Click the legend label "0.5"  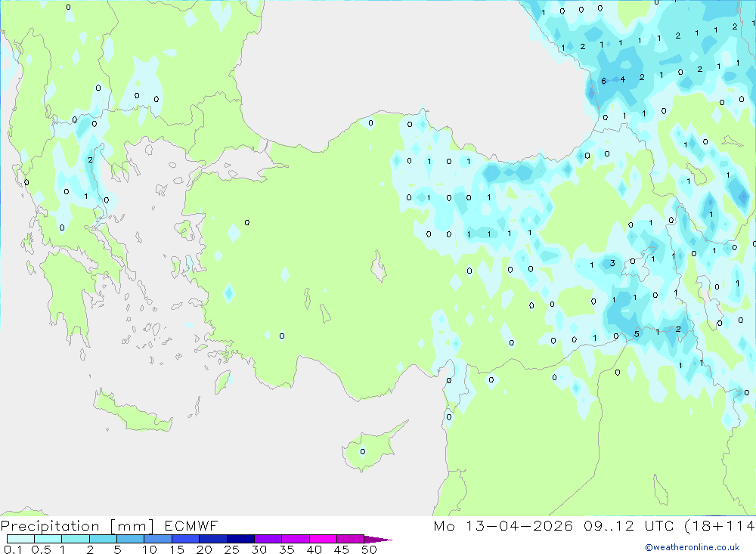tap(41, 549)
